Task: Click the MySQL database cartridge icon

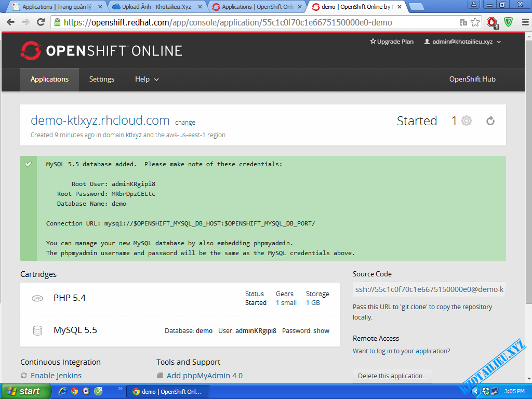Action: (x=37, y=330)
